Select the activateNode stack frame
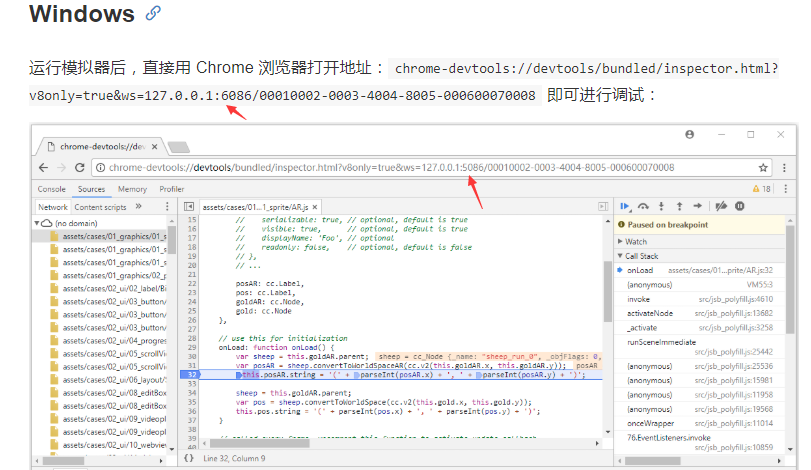Image resolution: width=811 pixels, height=470 pixels. (699, 313)
